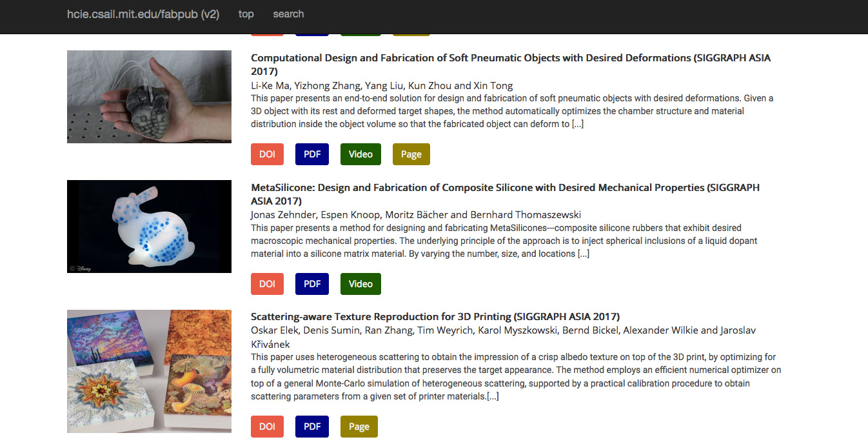The height and width of the screenshot is (444, 868).
Task: Select the 3D printed texture tiles thumbnail
Action: [x=149, y=371]
